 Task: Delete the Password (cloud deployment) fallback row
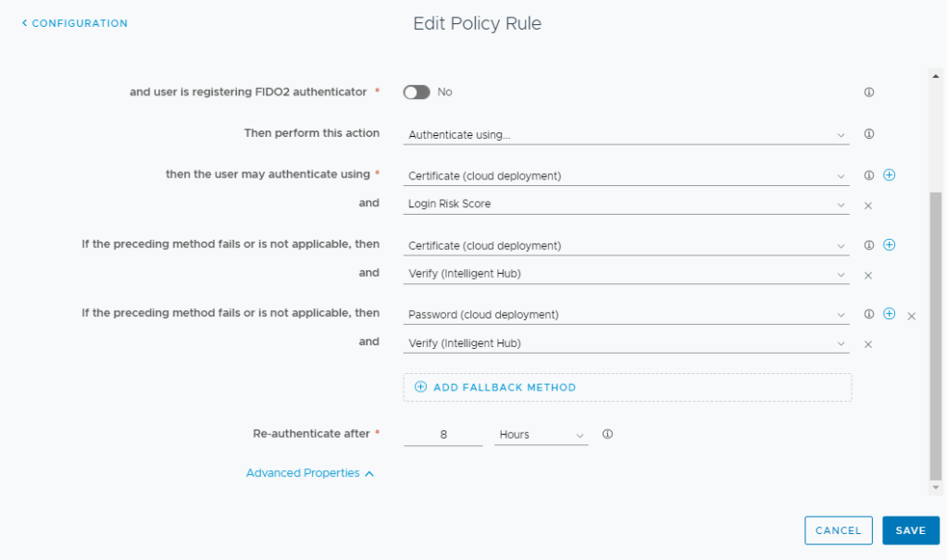coord(911,316)
